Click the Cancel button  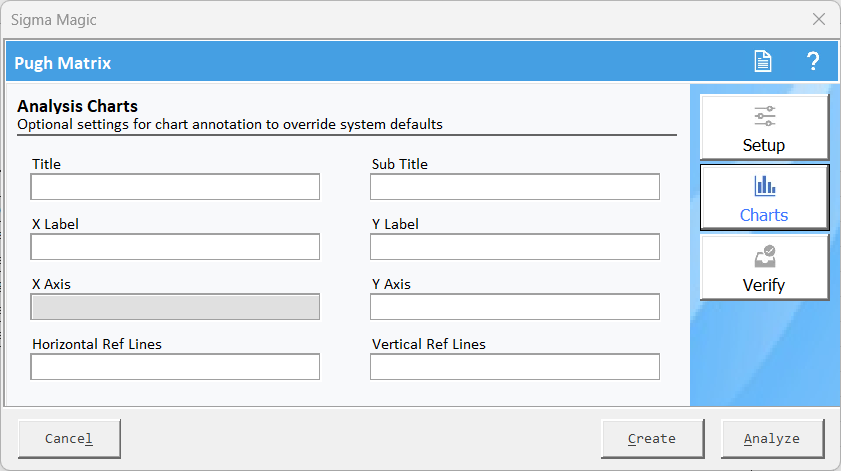tap(69, 439)
